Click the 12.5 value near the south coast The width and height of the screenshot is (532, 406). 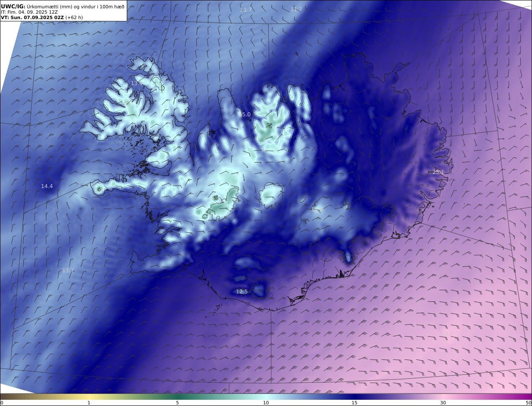click(242, 291)
